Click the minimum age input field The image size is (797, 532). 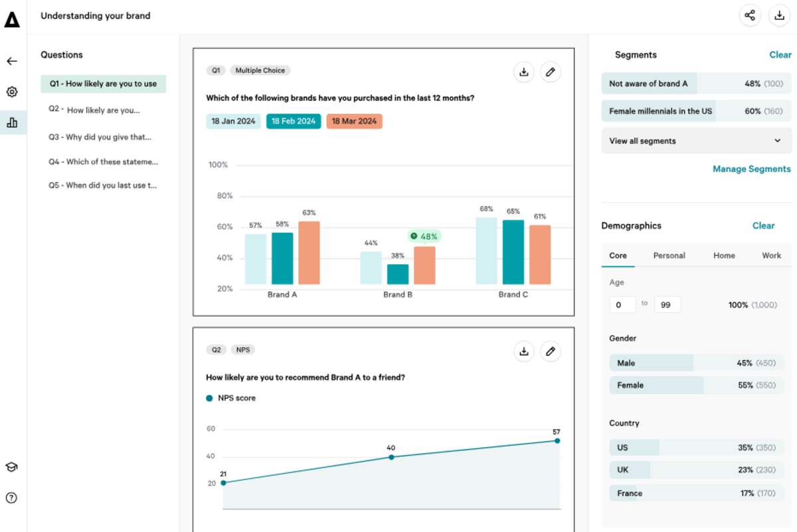(x=622, y=304)
